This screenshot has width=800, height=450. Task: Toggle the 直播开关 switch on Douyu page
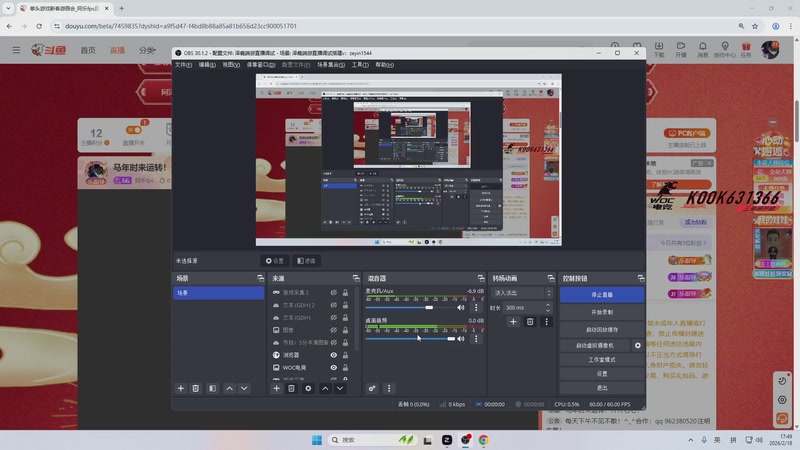(134, 130)
